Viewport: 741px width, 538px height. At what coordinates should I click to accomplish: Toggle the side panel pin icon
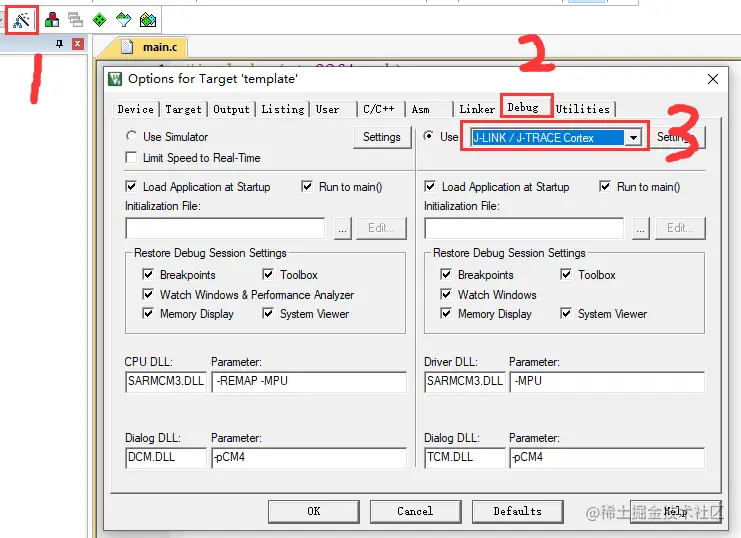(60, 44)
